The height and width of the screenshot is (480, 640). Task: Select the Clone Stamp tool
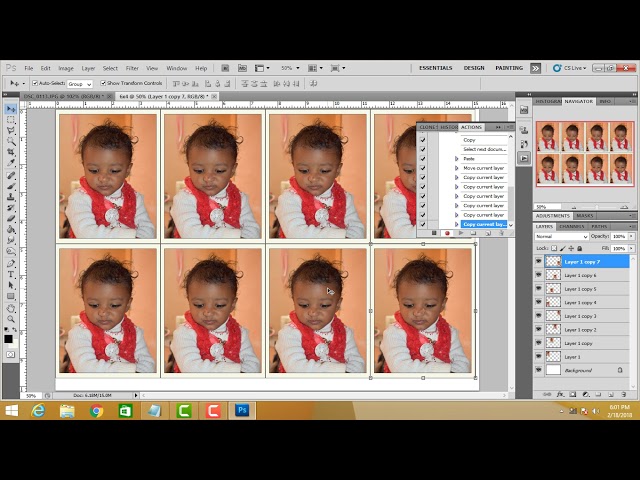coord(11,197)
